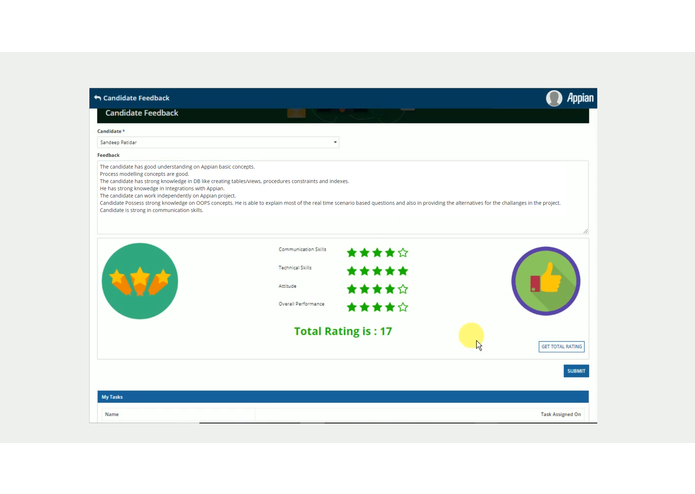Set Communication Skills to four stars

[390, 253]
